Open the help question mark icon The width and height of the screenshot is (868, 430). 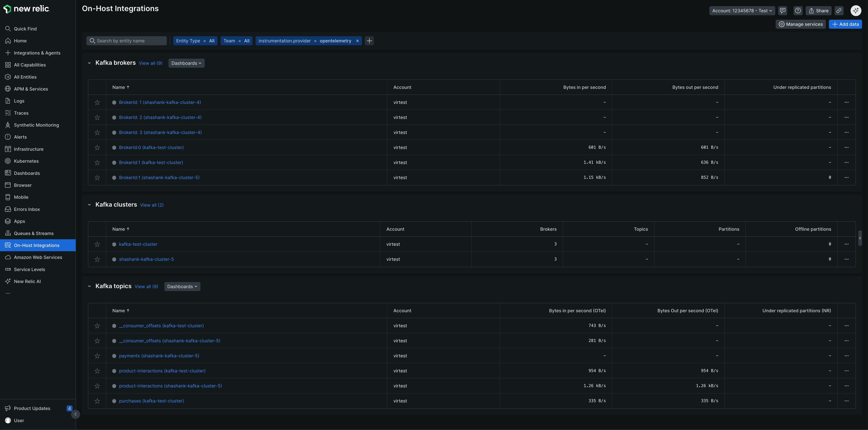click(x=798, y=10)
